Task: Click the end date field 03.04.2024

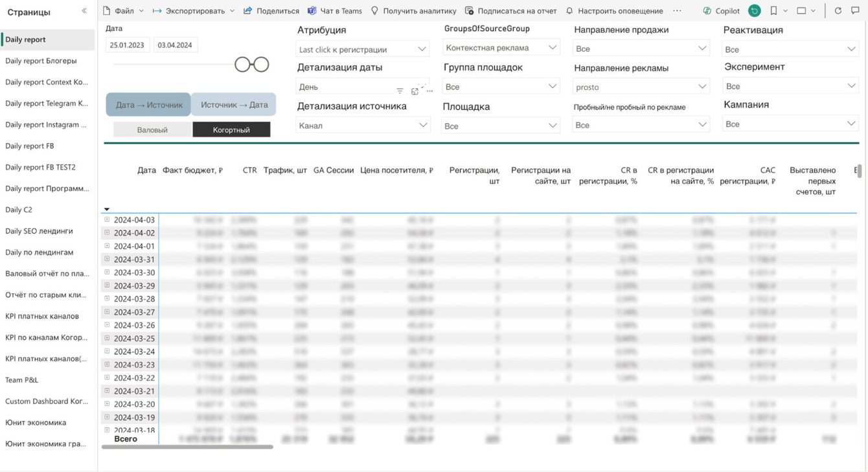Action: click(x=176, y=45)
